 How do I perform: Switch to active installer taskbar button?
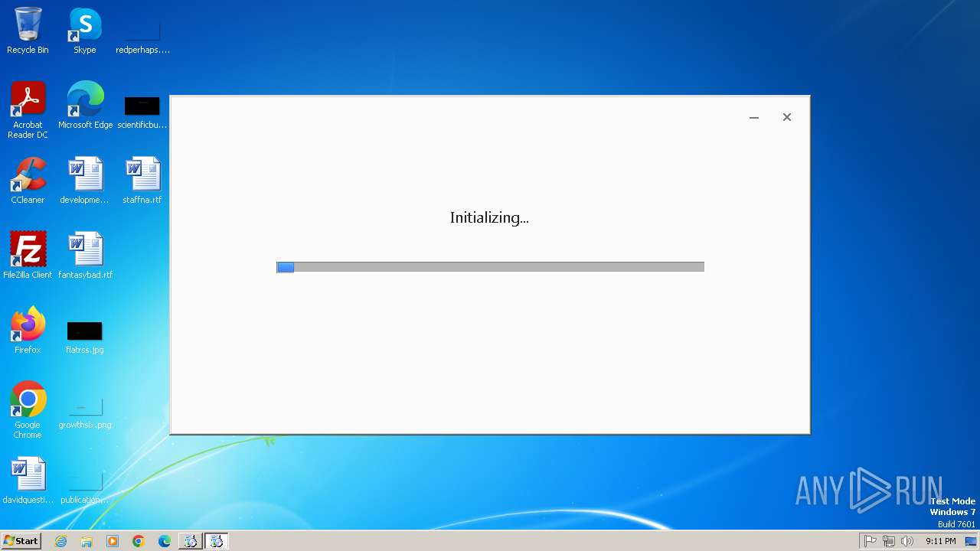pos(217,541)
